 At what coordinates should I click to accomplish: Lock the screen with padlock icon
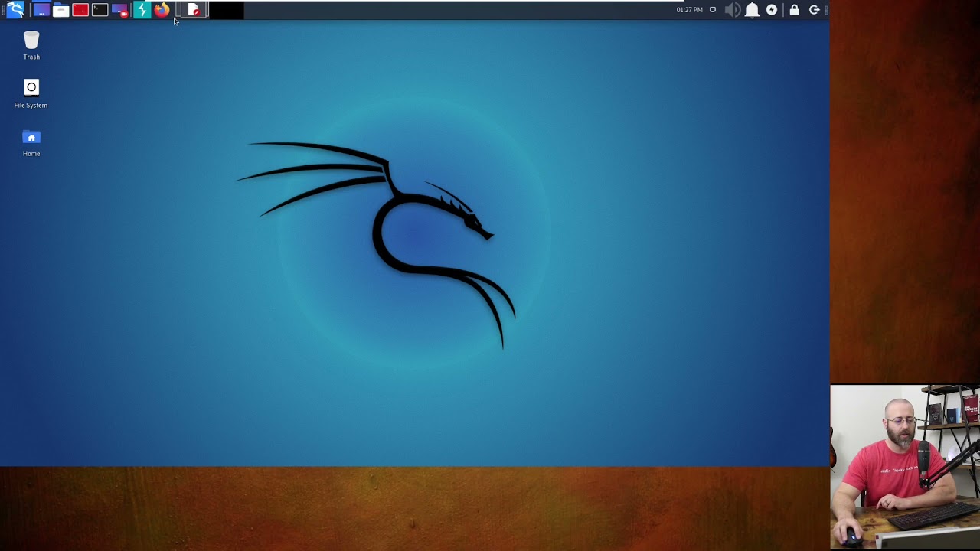[x=795, y=10]
